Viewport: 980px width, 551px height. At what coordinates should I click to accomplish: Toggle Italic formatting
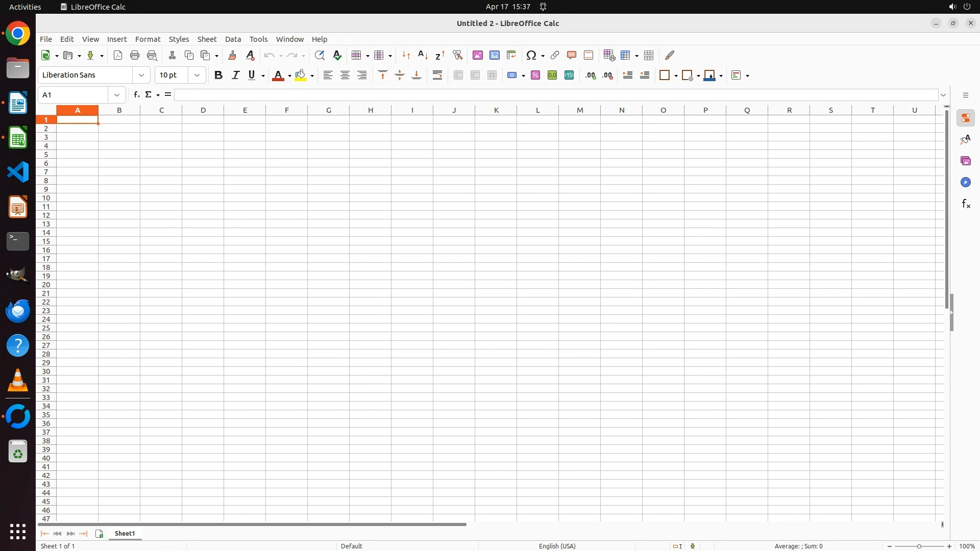pos(235,76)
